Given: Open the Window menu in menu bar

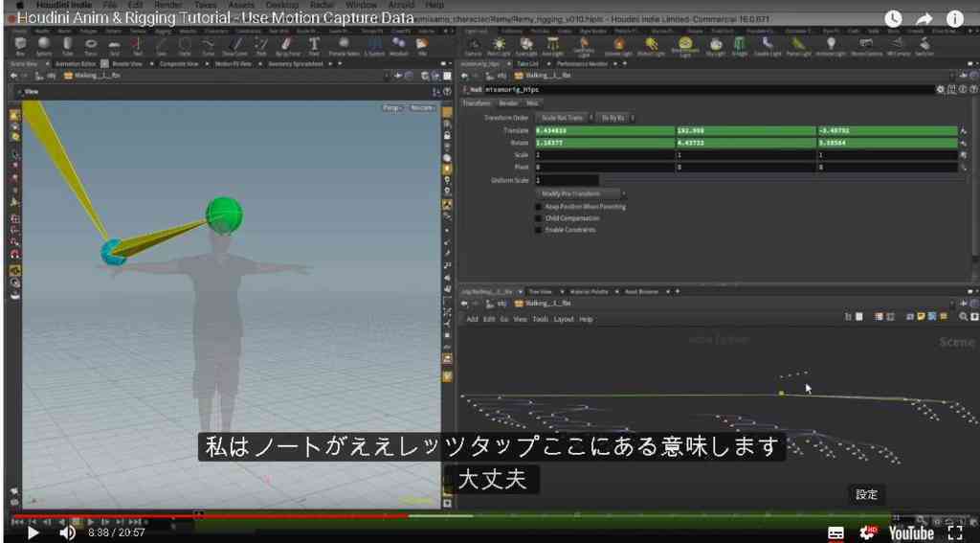Looking at the screenshot, I should [x=361, y=5].
